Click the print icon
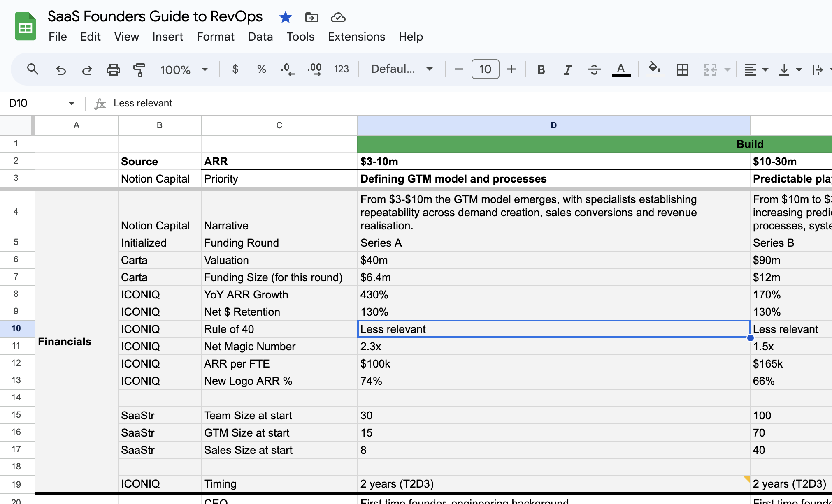The width and height of the screenshot is (832, 504). (113, 69)
